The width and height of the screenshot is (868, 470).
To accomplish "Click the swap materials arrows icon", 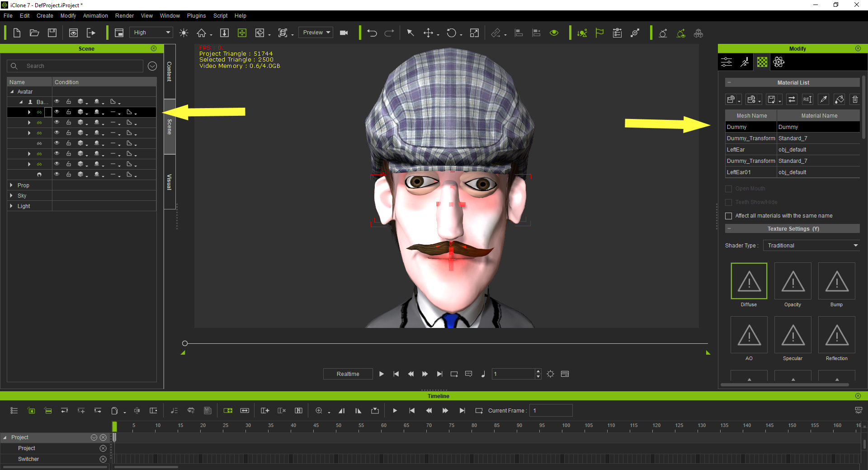I will (792, 100).
